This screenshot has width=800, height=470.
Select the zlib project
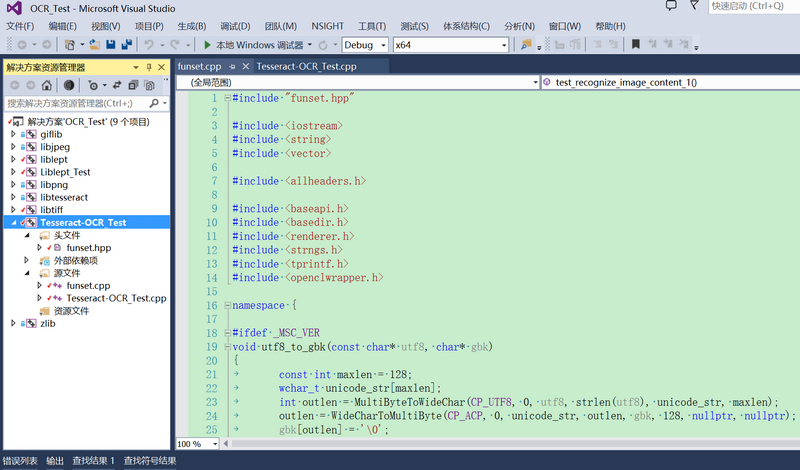48,324
